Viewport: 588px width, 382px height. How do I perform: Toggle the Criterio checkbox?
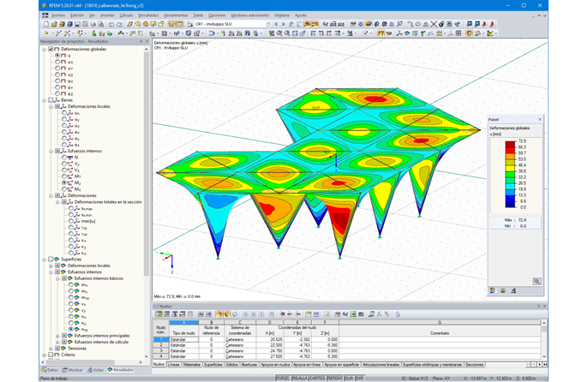[51, 355]
